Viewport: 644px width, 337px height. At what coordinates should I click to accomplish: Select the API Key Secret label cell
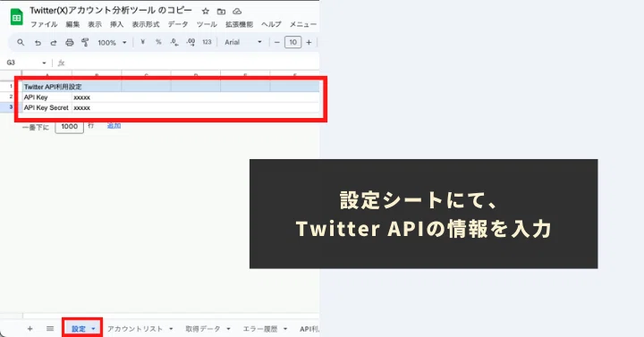[x=47, y=107]
